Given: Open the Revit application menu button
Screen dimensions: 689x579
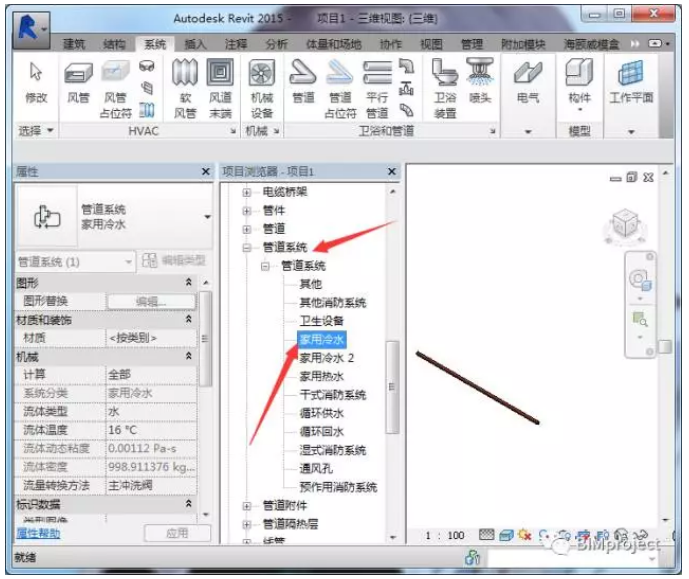Looking at the screenshot, I should click(31, 29).
